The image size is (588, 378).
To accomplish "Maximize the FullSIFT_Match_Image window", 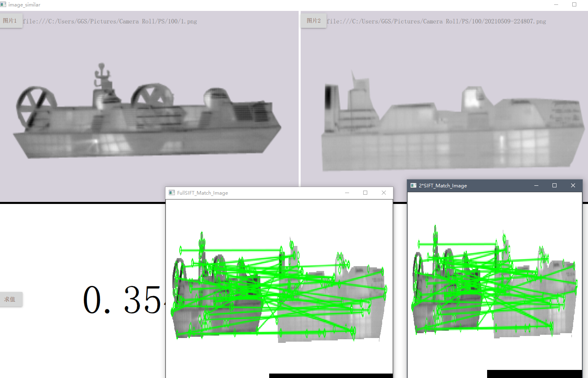I will point(365,193).
